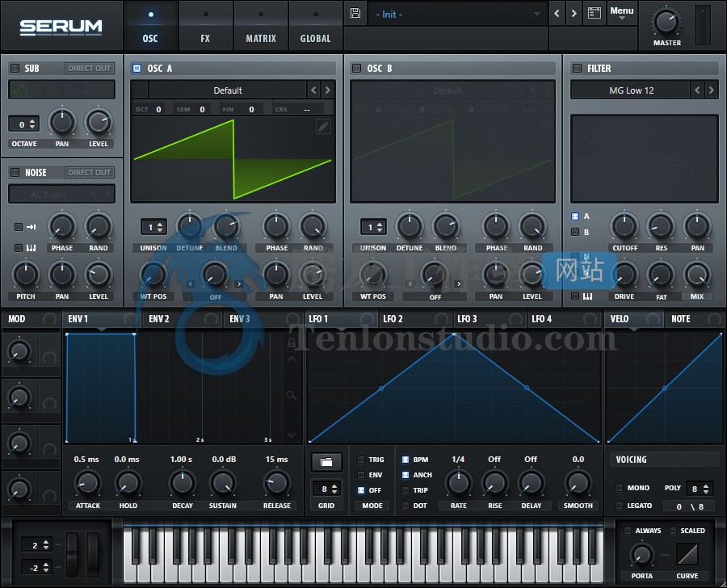Switch to the GLOBAL tab

click(x=315, y=27)
